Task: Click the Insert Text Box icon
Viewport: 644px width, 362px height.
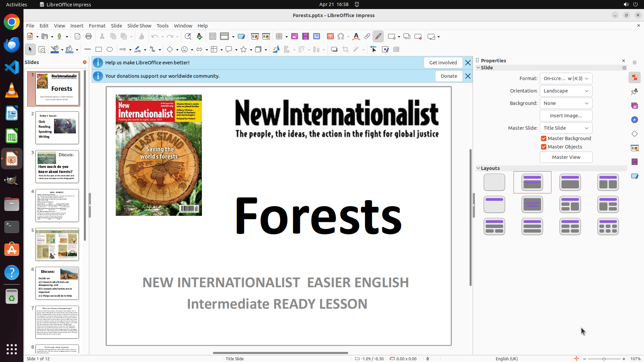Action: point(330,37)
